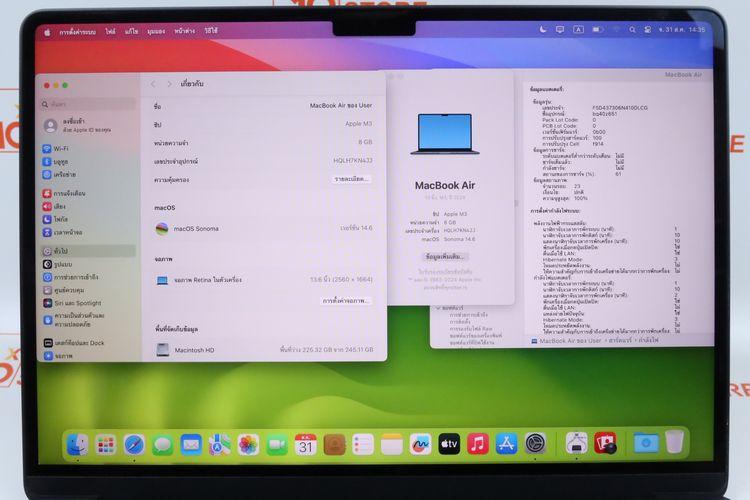
Task: Open Control Center from the menu bar
Action: 647,30
